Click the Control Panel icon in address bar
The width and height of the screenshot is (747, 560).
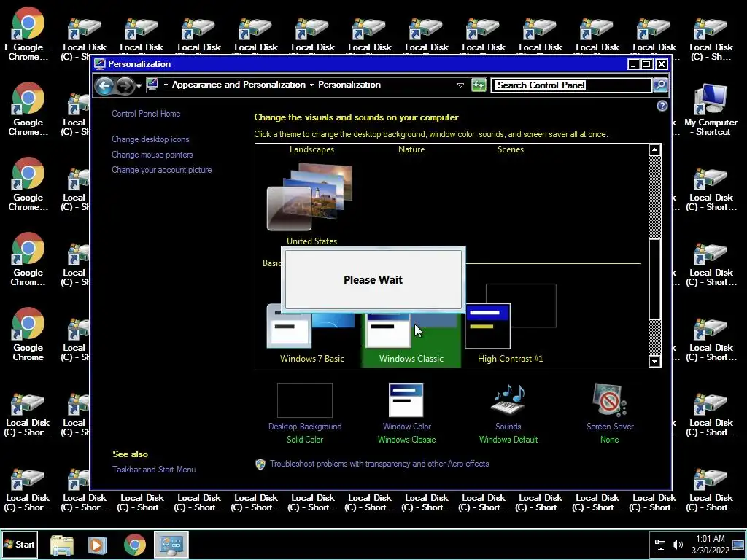(152, 85)
